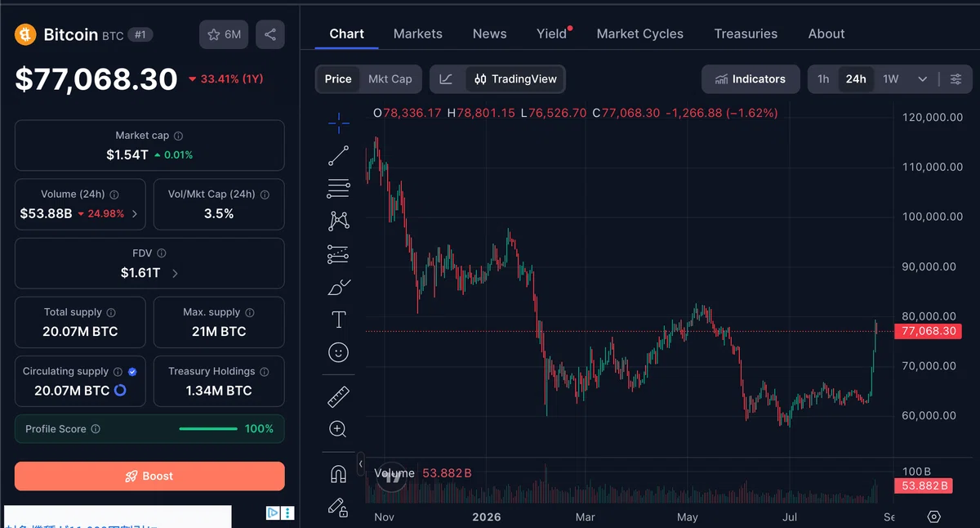Screen dimensions: 980x528
Task: Pick the brush drawing tool
Action: pos(338,287)
